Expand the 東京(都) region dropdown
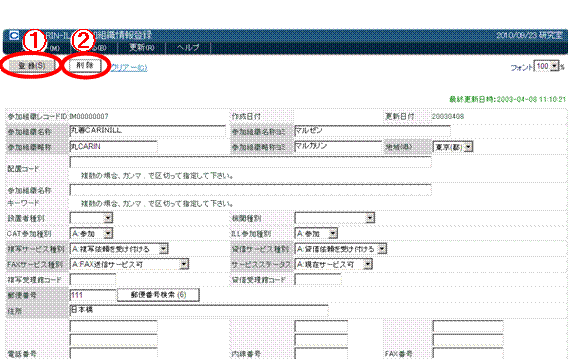The image size is (568, 360). [x=453, y=147]
